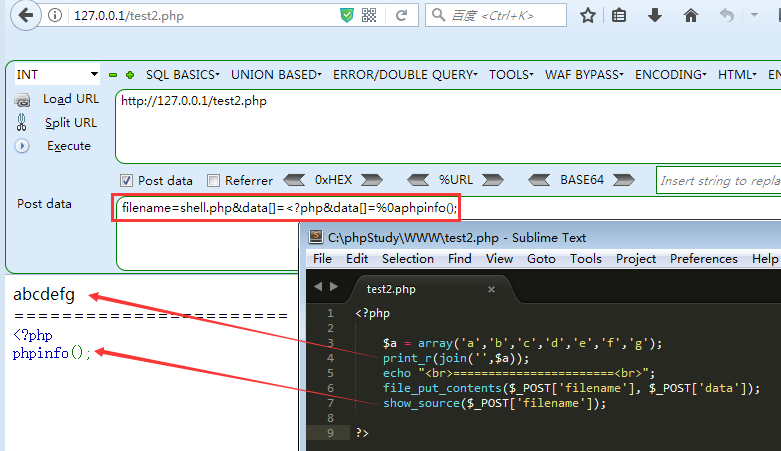The width and height of the screenshot is (781, 451).
Task: Open the downloads arrow icon
Action: pos(655,15)
